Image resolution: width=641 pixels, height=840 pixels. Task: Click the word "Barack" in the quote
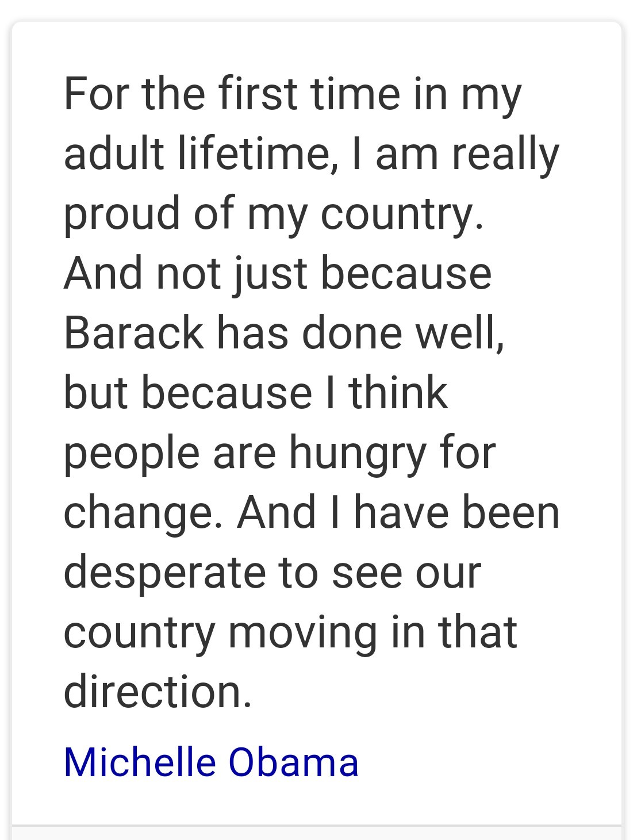coord(133,332)
